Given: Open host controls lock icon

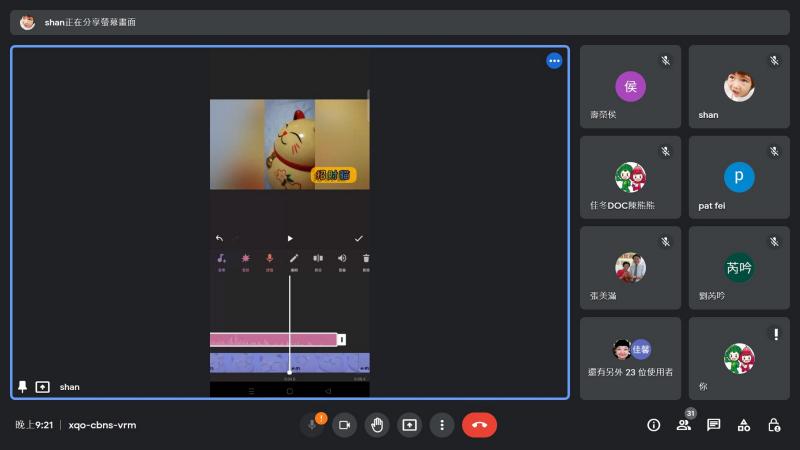Looking at the screenshot, I should point(774,425).
